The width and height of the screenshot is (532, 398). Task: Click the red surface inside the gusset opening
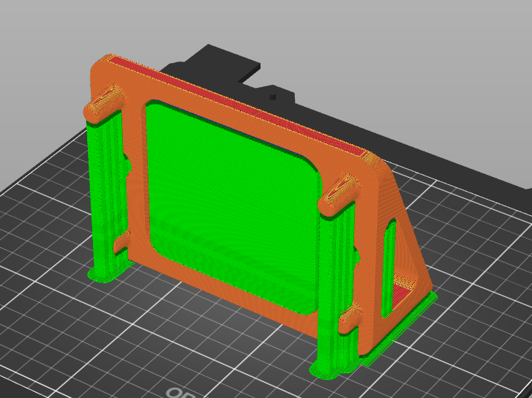pos(402,294)
